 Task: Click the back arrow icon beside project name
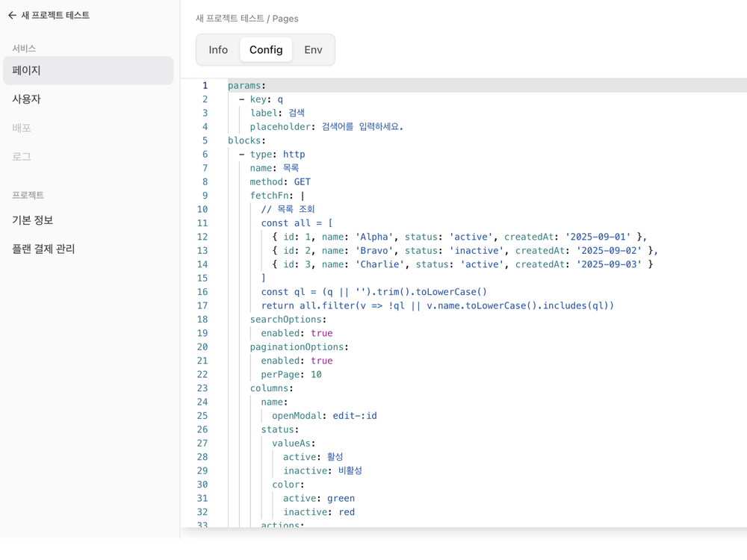coord(12,15)
